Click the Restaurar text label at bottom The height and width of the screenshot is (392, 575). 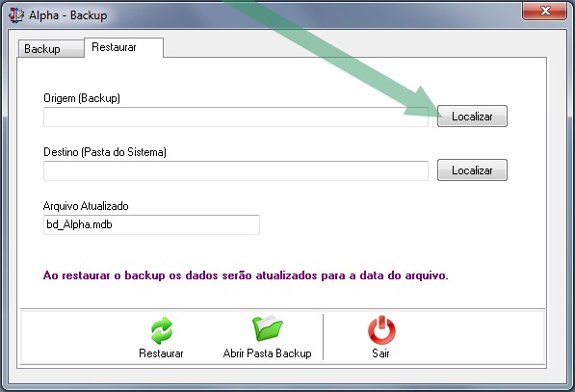coord(161,353)
